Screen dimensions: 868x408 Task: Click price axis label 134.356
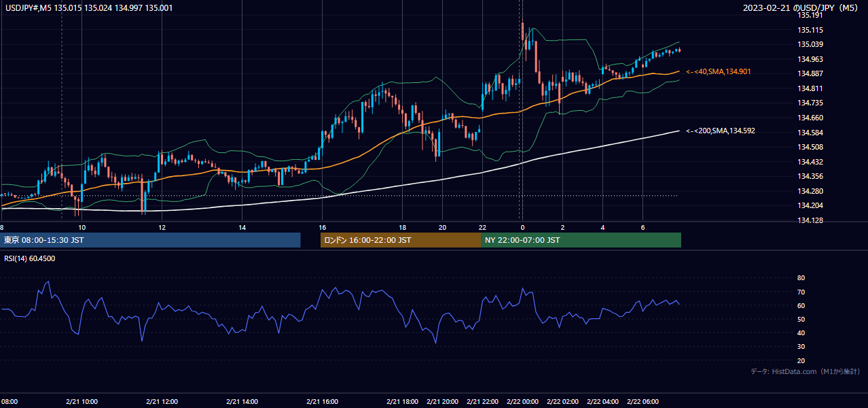tap(810, 176)
